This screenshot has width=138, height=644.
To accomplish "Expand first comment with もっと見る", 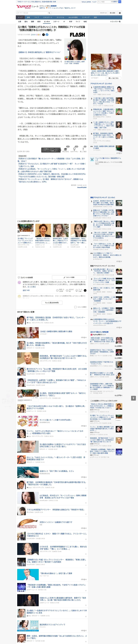I will point(32,287).
